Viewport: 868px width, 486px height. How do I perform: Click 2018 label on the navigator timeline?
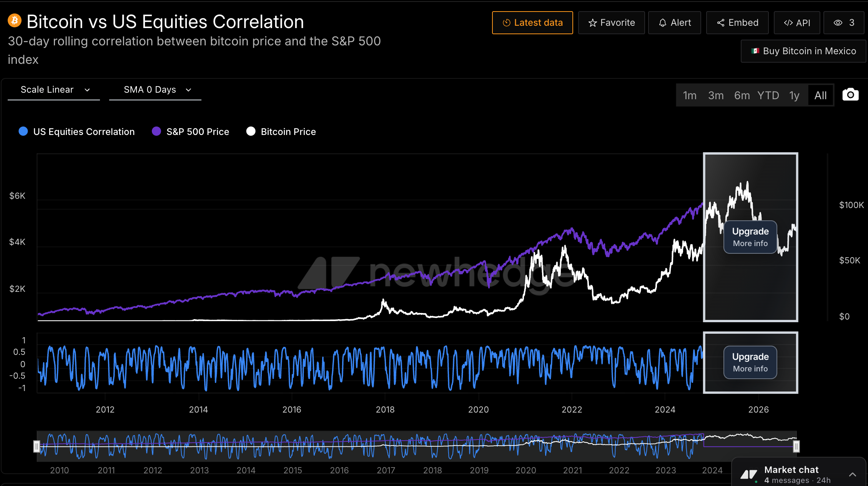click(x=432, y=470)
